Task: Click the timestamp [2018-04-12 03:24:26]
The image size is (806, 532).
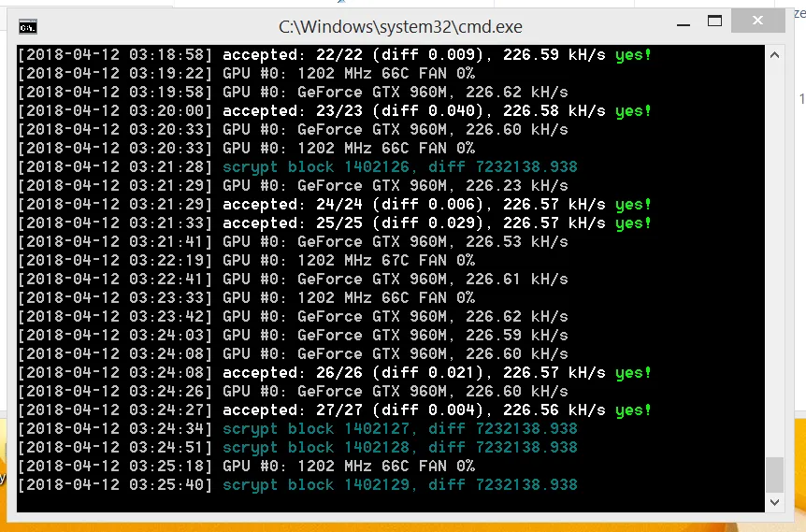Action: 115,391
